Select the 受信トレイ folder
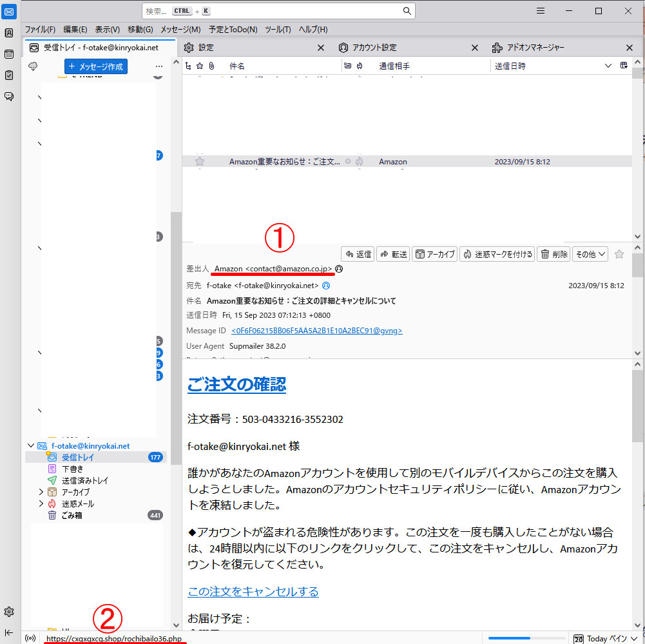This screenshot has width=645, height=644. pyautogui.click(x=96, y=457)
